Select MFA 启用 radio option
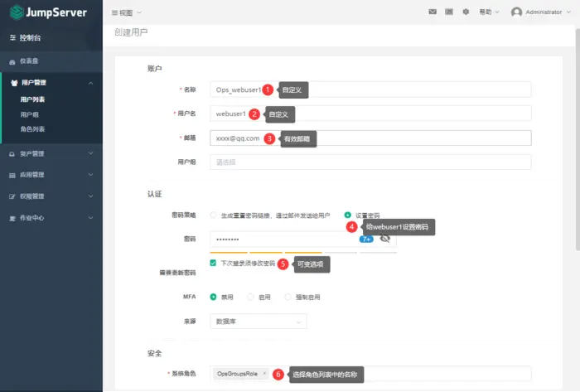Screen dimensions: 580x392 pos(250,297)
